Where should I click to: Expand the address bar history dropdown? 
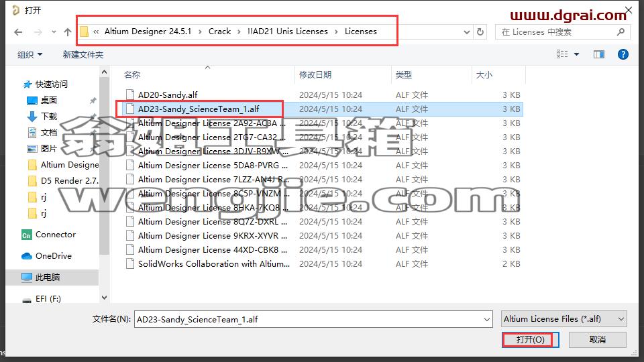(x=467, y=32)
